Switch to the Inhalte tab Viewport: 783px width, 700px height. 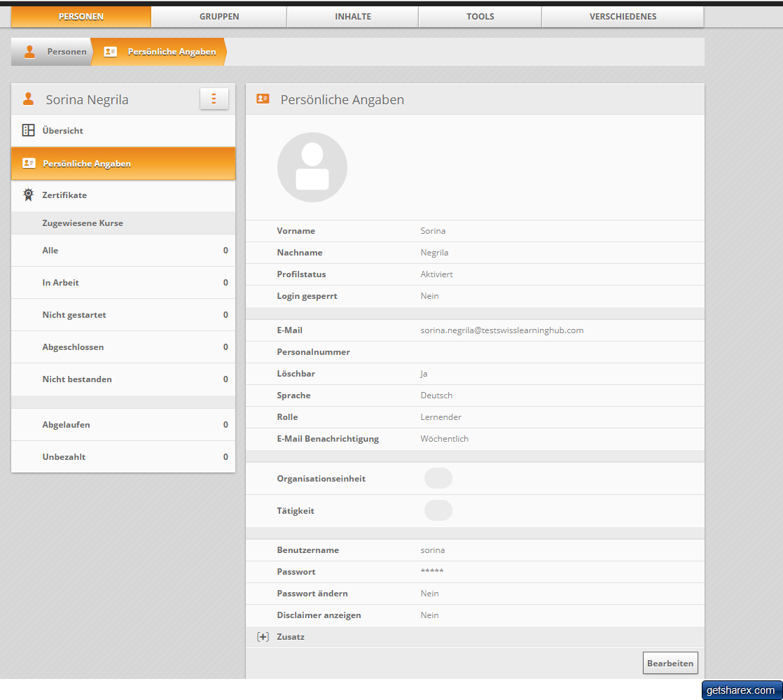(353, 17)
